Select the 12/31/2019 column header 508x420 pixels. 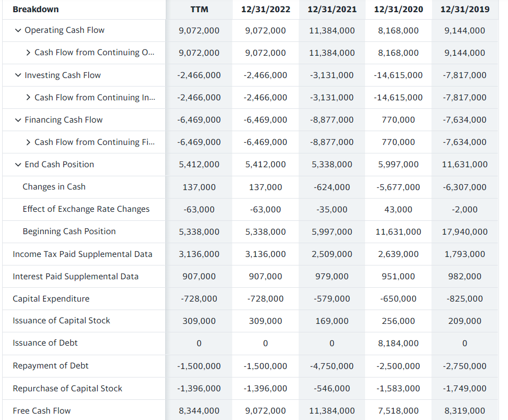tap(465, 10)
